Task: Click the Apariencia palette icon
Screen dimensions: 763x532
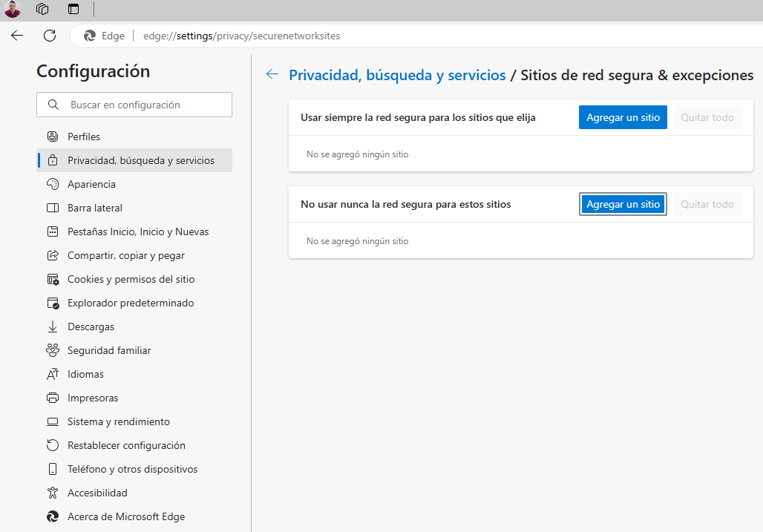Action: [x=53, y=184]
